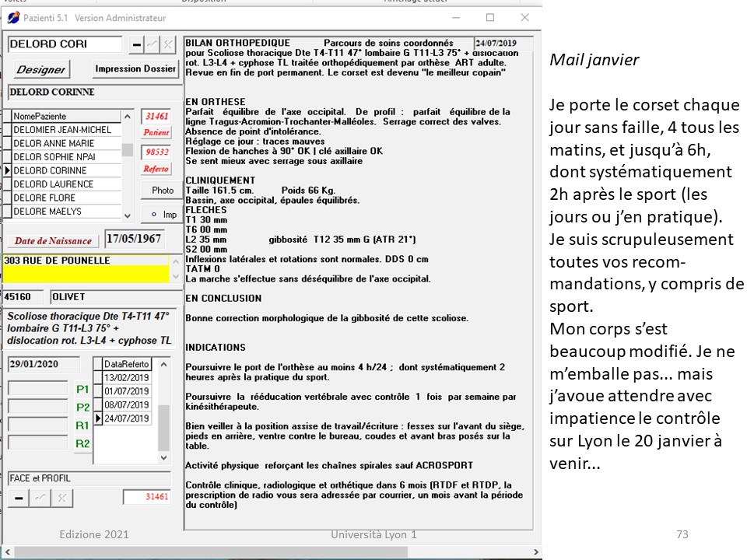747x560 pixels.
Task: Click the bottom X button under FACE et PROFIL
Action: tap(62, 498)
